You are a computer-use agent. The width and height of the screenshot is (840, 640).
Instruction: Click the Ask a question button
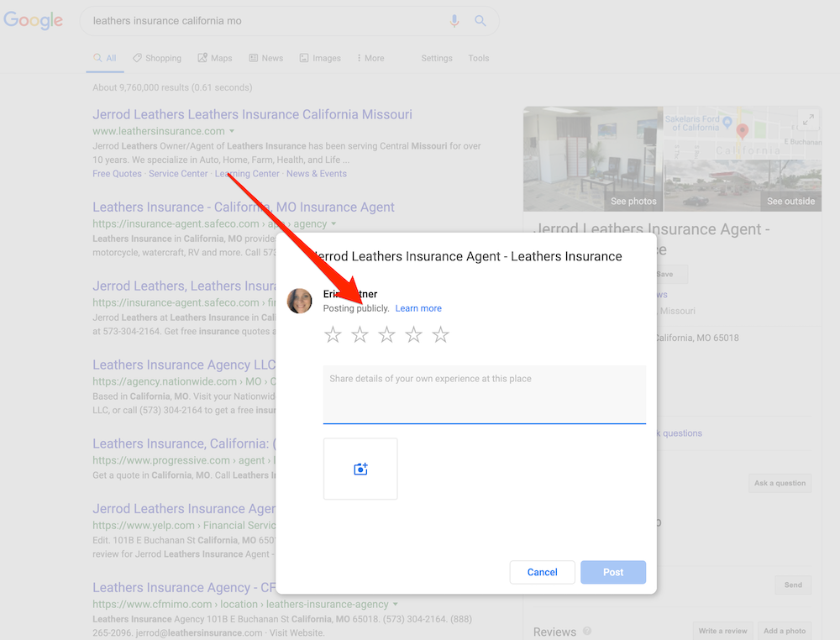coord(780,483)
